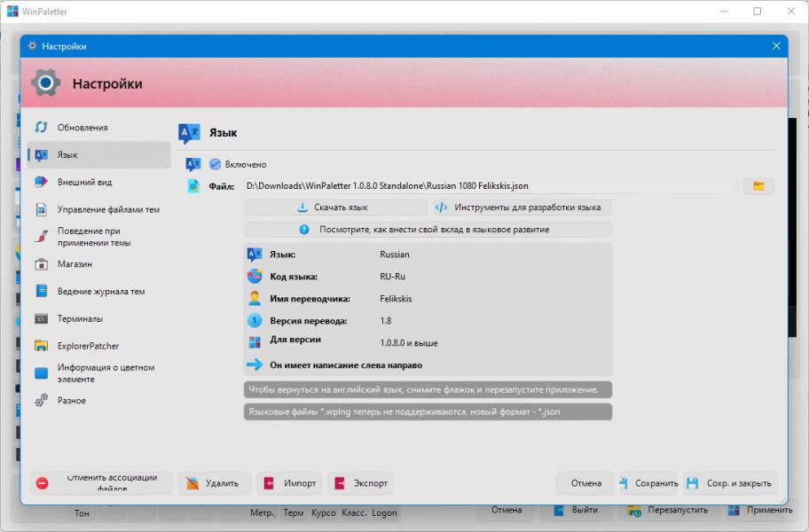The image size is (809, 532).
Task: Click the language contribution help button
Action: 428,230
